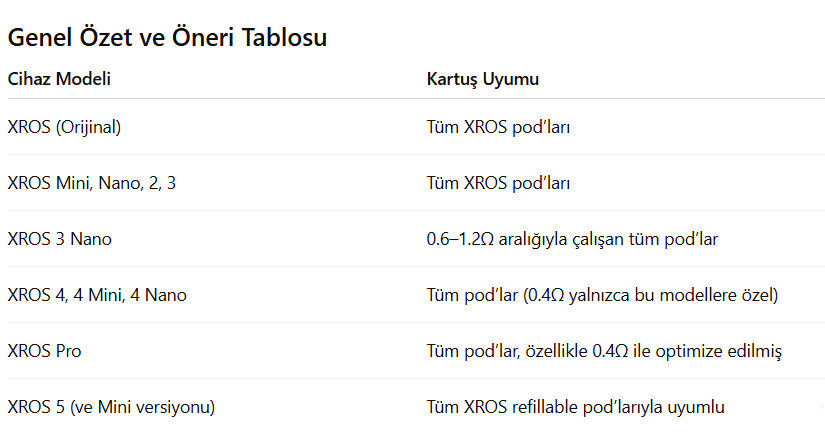Click the '(ve Mini versiyonu)' parenthetical text
Screen dimensions: 825x435
click(x=142, y=407)
